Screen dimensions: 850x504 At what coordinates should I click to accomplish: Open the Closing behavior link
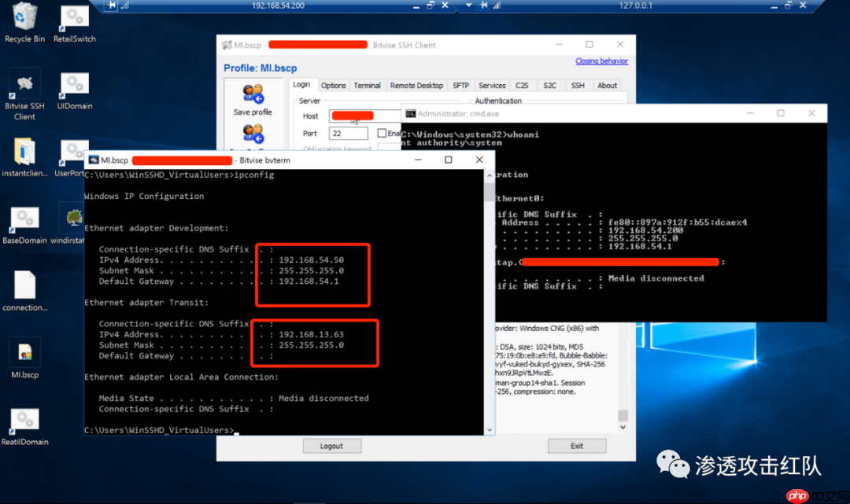602,61
